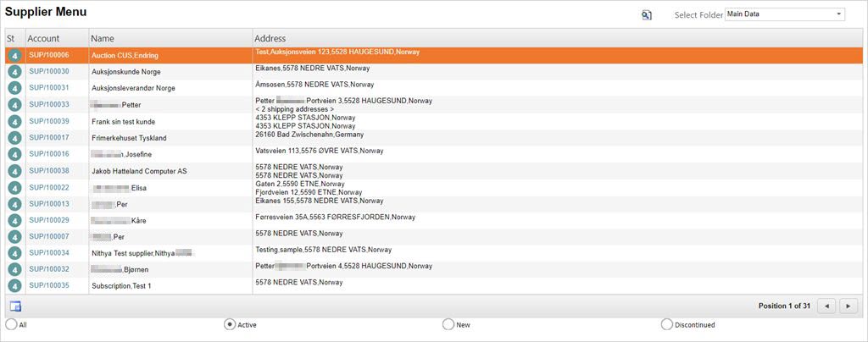This screenshot has height=342, width=868.
Task: Click status icon for Frimerkehuset Tyskland row
Action: pos(14,138)
